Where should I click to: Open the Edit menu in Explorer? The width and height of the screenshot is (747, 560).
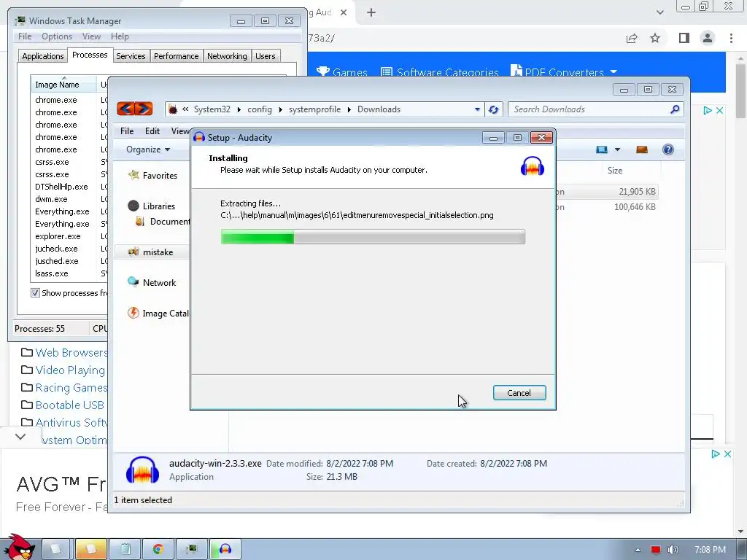tap(152, 131)
